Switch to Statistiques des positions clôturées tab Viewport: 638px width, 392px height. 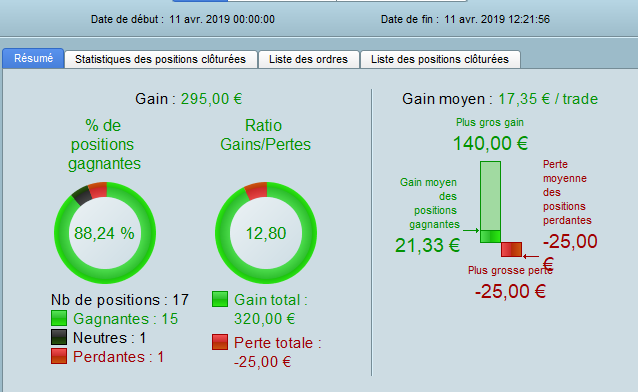point(161,59)
